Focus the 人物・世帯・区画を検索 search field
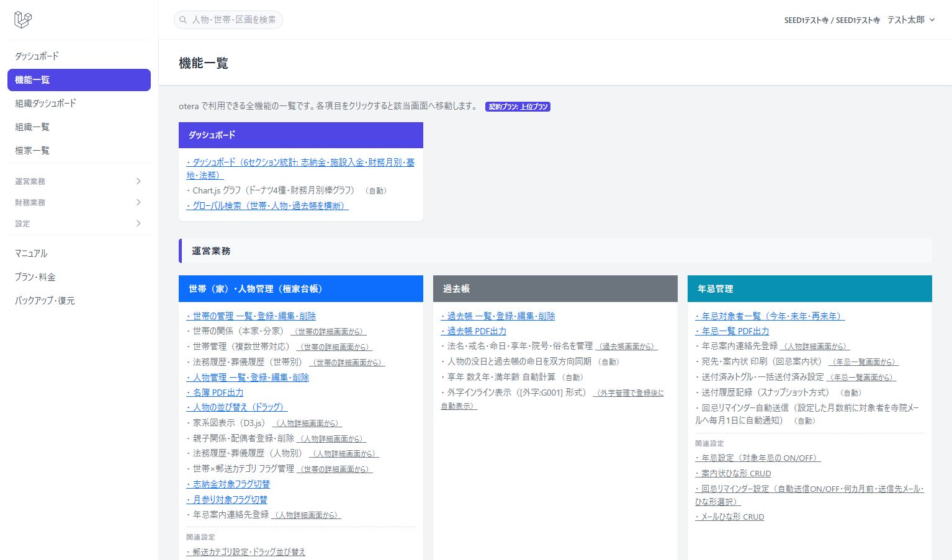Image resolution: width=952 pixels, height=560 pixels. [x=228, y=20]
